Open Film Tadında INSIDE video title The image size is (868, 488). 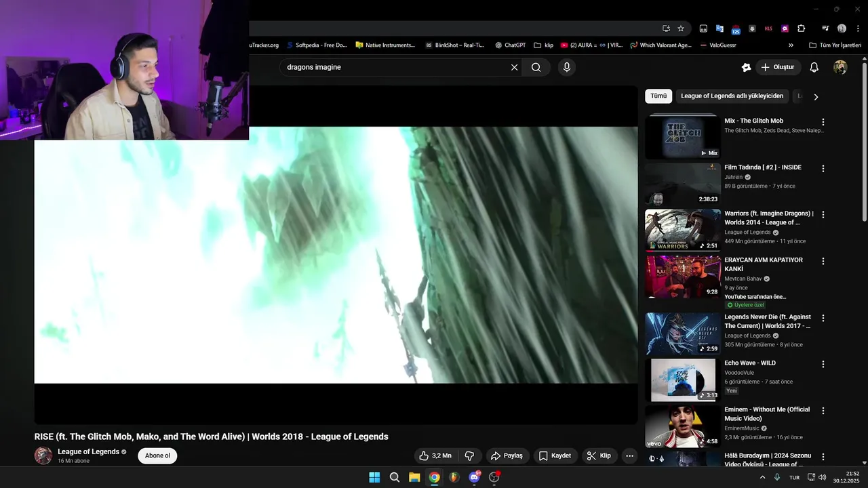point(763,167)
